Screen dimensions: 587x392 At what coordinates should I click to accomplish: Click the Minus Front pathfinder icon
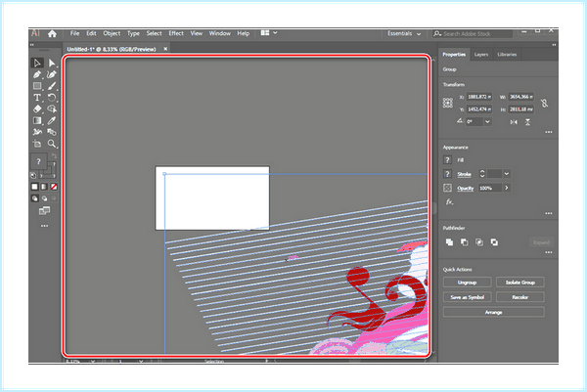(x=464, y=242)
